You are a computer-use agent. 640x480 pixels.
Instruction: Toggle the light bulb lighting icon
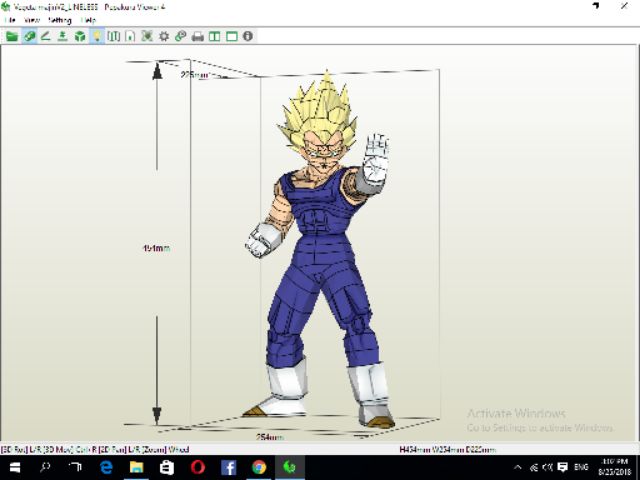97,36
